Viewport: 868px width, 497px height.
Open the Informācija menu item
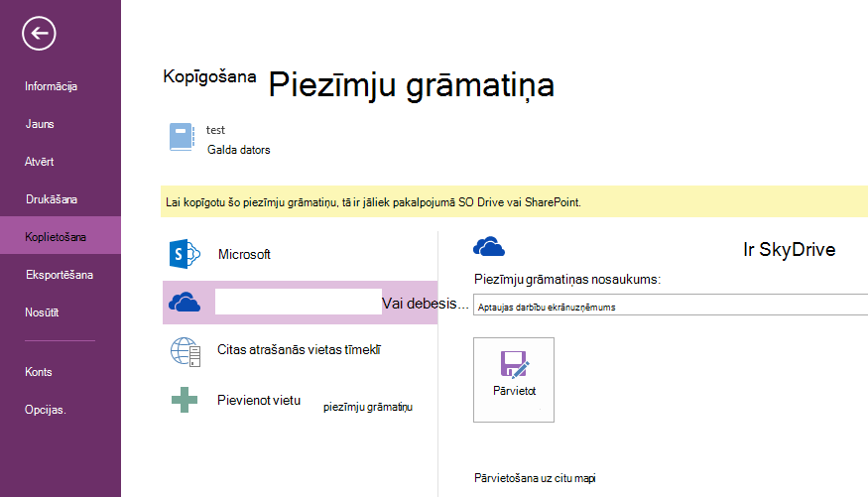[51, 86]
